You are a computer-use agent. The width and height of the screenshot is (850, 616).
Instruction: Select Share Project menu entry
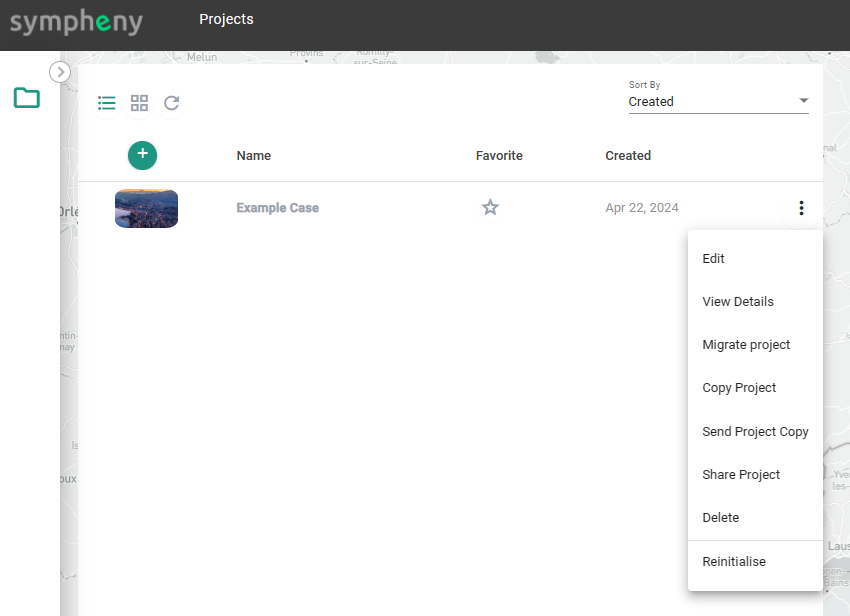[741, 475]
